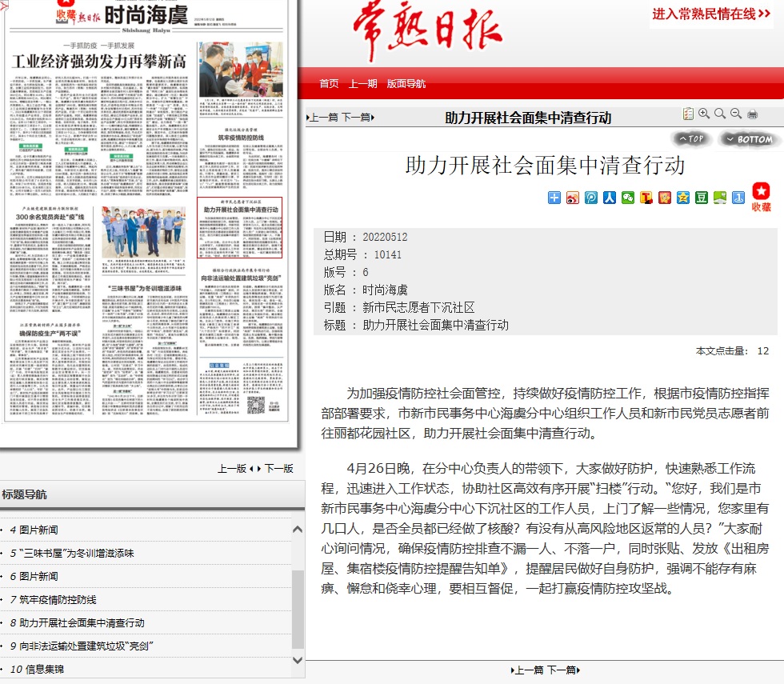Print the article with the printer icon
Screen dimensions: 784x684
pos(752,114)
